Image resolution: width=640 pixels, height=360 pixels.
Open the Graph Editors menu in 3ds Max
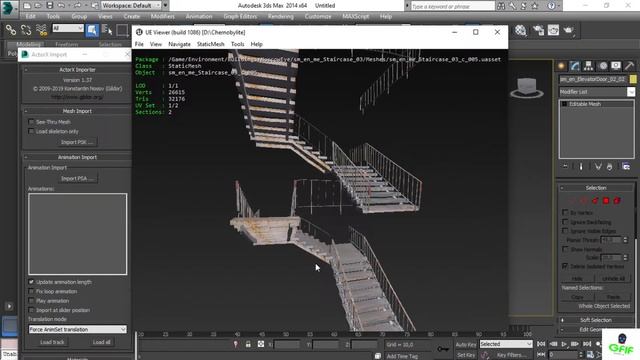(240, 16)
